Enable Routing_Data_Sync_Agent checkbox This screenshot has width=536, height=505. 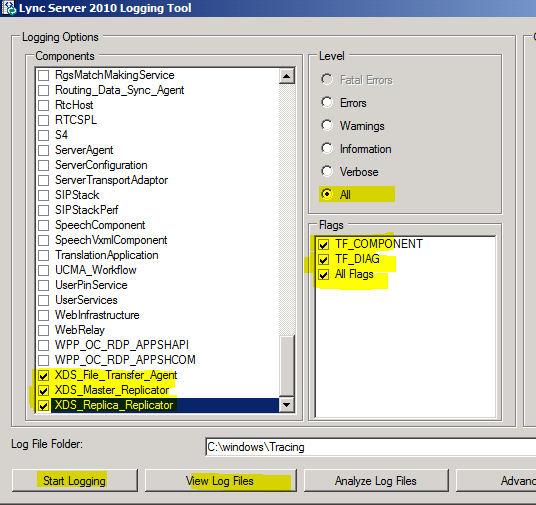pos(43,90)
